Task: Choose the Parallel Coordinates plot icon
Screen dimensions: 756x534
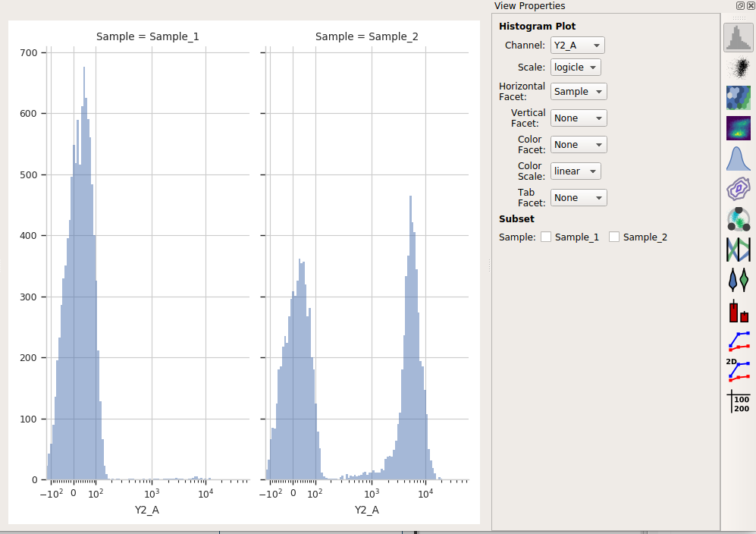Action: click(738, 250)
